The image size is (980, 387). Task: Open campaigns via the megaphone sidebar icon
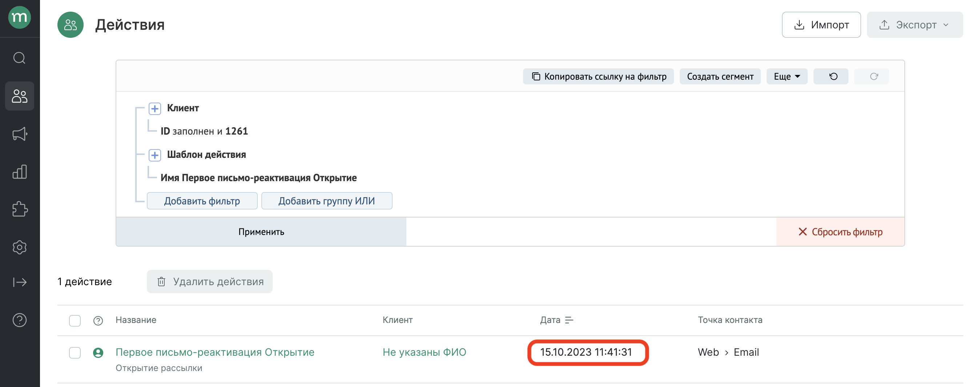pos(19,134)
